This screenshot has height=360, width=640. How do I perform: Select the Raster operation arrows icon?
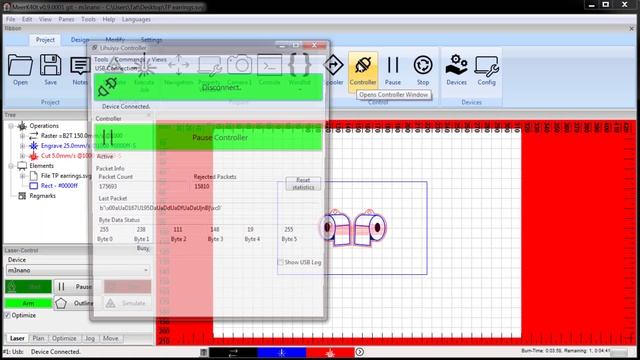(x=33, y=136)
